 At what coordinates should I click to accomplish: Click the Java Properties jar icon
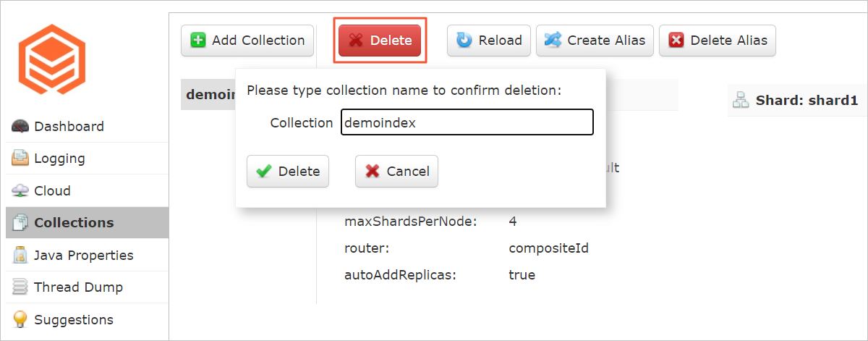[x=20, y=255]
